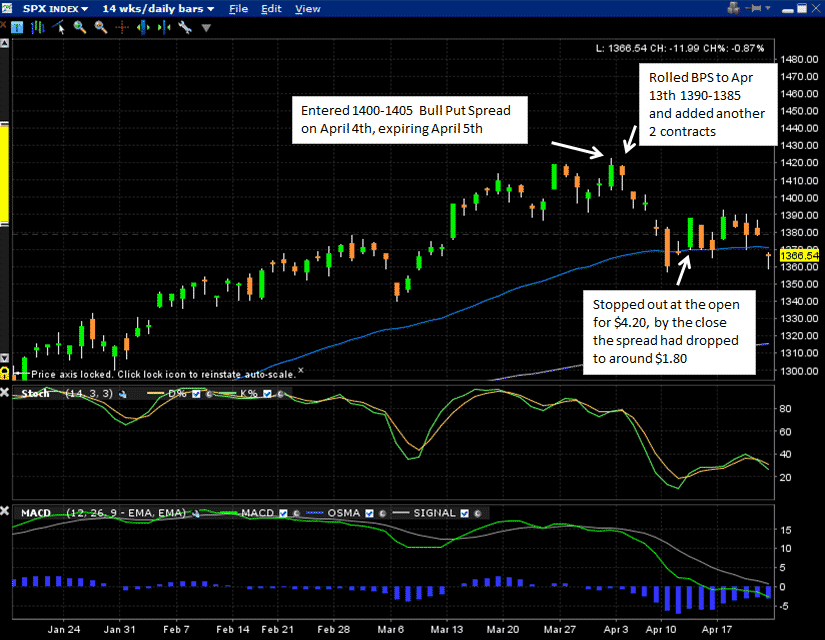Open the File menu

click(238, 8)
